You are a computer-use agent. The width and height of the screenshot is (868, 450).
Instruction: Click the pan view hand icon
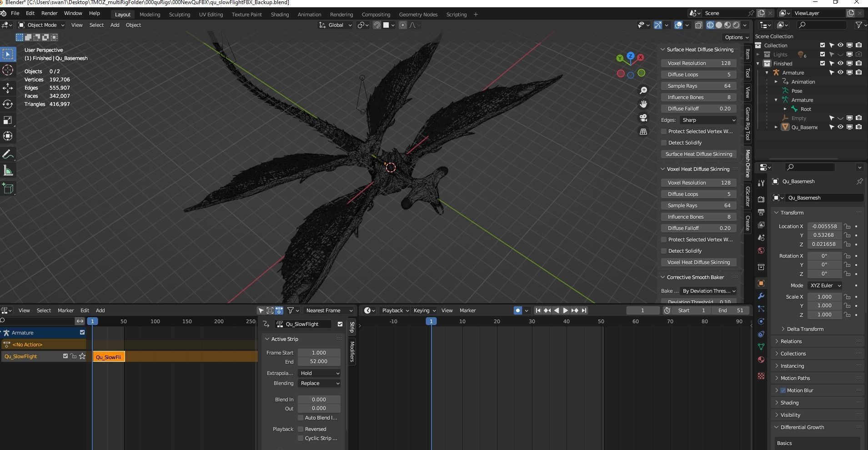click(x=643, y=104)
